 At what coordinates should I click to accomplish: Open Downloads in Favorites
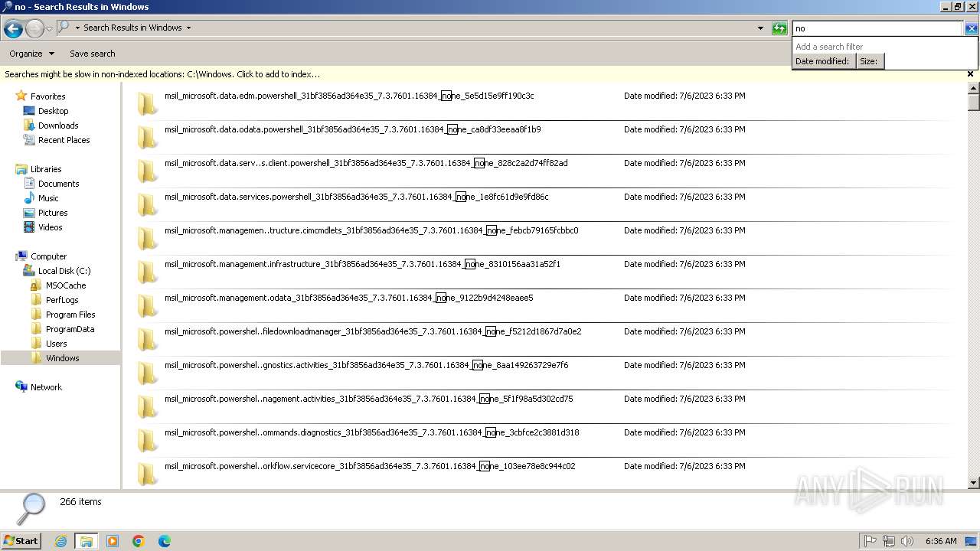(x=58, y=126)
